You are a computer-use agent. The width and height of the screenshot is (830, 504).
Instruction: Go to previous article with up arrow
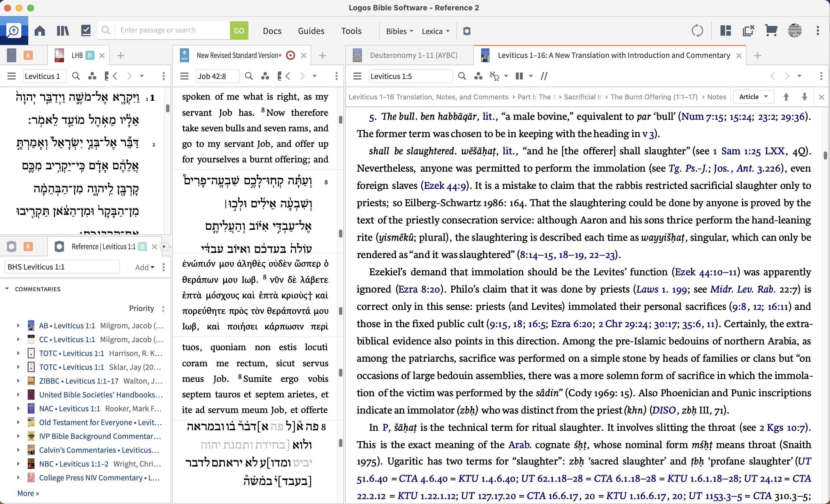click(x=786, y=97)
